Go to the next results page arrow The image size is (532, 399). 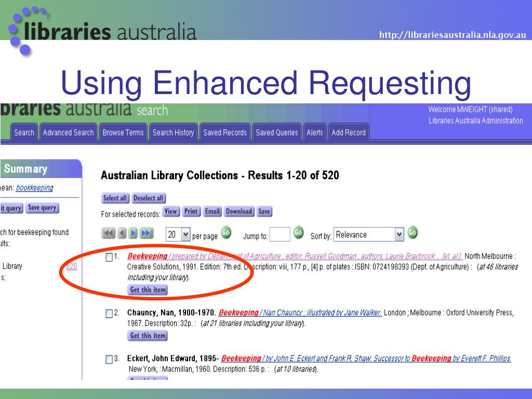pos(134,233)
